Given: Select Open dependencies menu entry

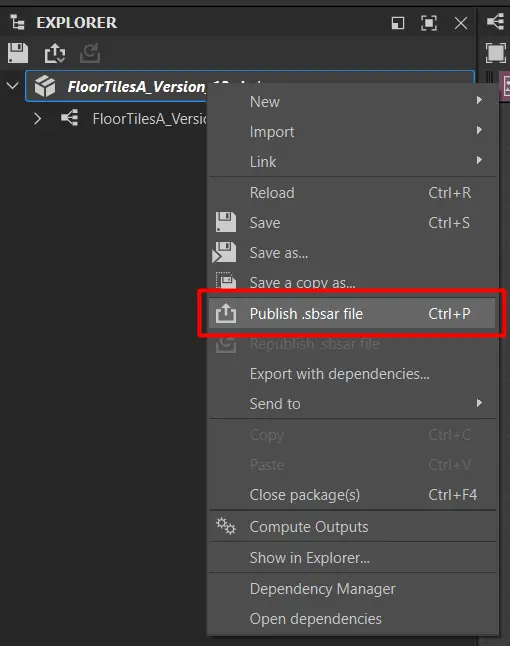Looking at the screenshot, I should [x=352, y=619].
